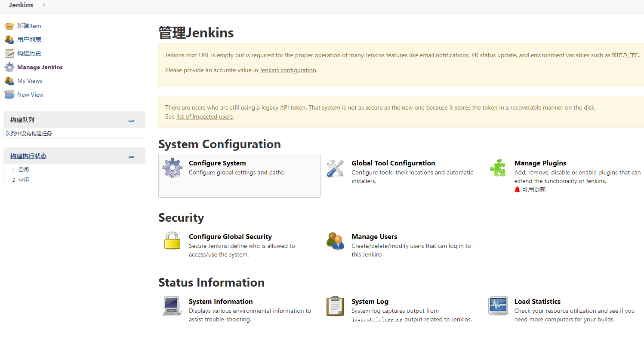Open the list of impacted users link
This screenshot has width=644, height=339.
click(204, 116)
